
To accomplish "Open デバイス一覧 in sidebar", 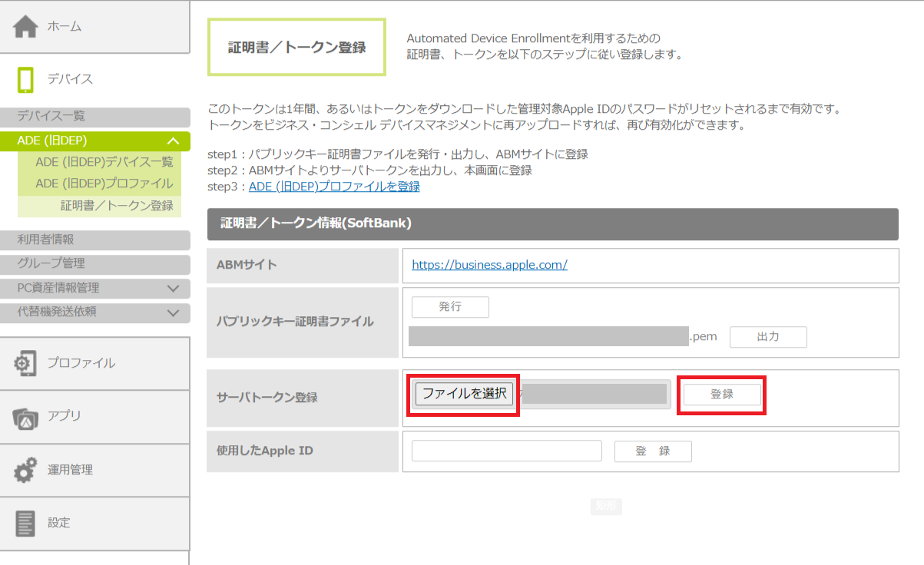I will pos(51,117).
